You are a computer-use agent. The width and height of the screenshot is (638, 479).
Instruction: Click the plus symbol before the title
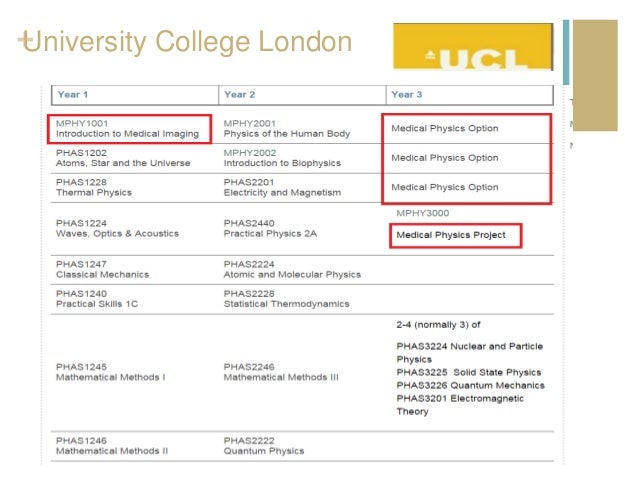(x=24, y=40)
